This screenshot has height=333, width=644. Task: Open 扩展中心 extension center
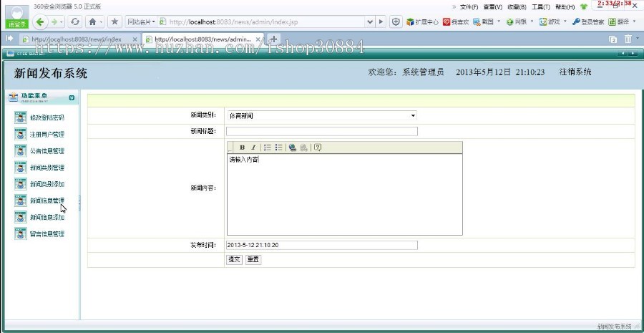pyautogui.click(x=422, y=22)
